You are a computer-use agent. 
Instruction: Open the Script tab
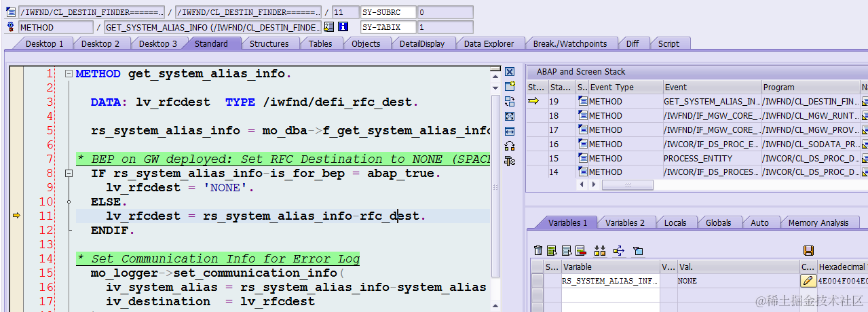[x=668, y=43]
